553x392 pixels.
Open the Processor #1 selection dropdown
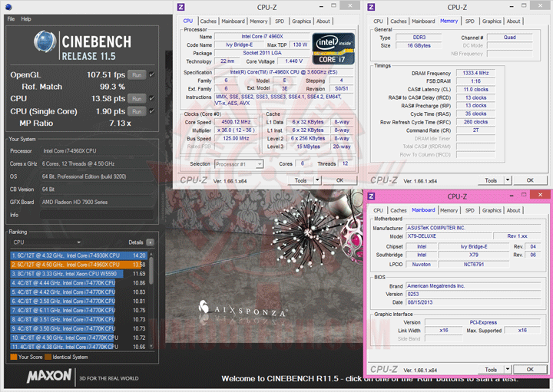[239, 164]
